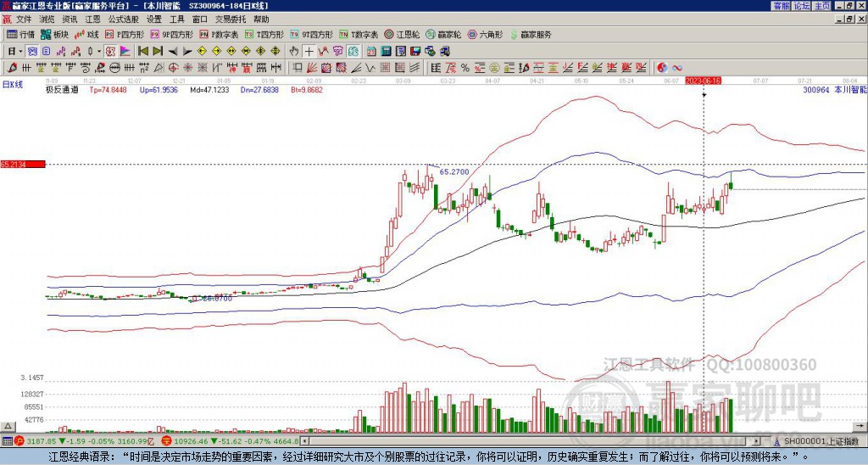
Task: Open the 帮助 menu
Action: [261, 20]
